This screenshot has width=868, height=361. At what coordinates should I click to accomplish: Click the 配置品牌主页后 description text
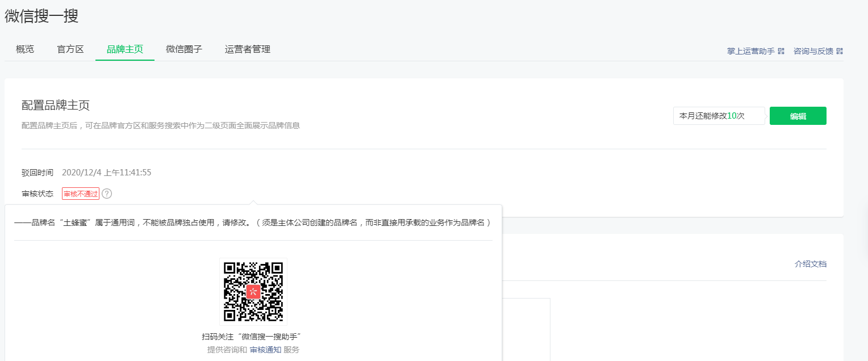[161, 125]
